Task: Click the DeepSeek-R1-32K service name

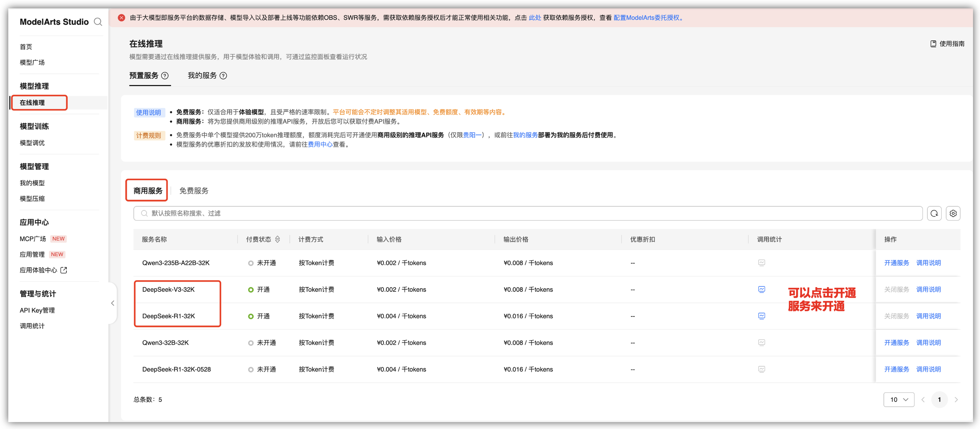Action: click(x=168, y=316)
